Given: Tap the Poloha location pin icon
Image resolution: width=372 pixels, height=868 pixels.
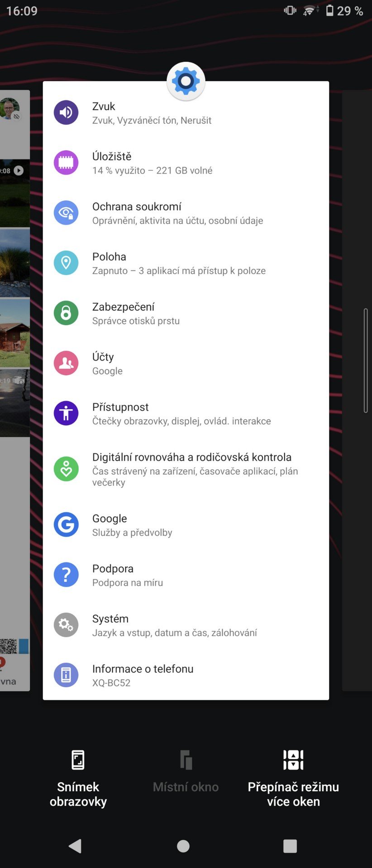Looking at the screenshot, I should (66, 263).
